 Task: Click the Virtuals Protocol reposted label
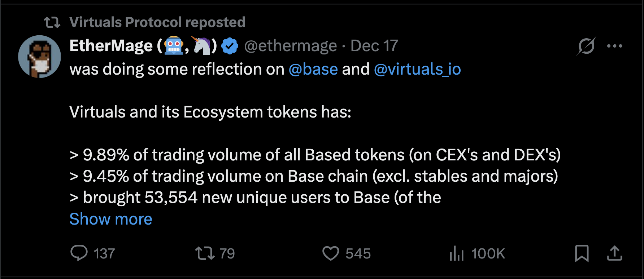157,22
